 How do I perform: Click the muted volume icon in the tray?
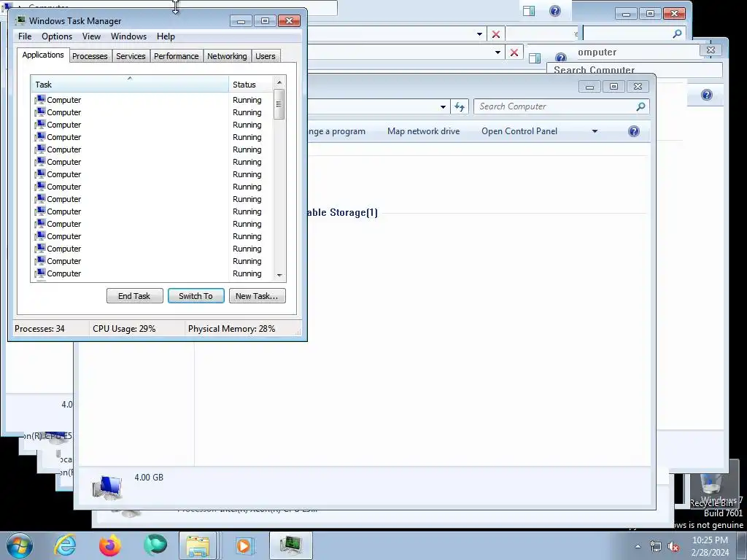(x=673, y=546)
